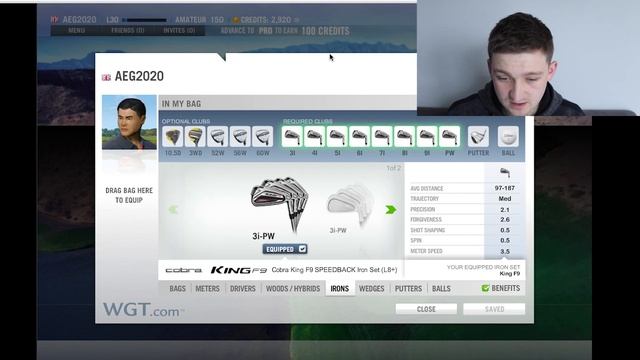The image size is (640, 360).
Task: Select the 60W wedge club slot
Action: pyautogui.click(x=262, y=137)
